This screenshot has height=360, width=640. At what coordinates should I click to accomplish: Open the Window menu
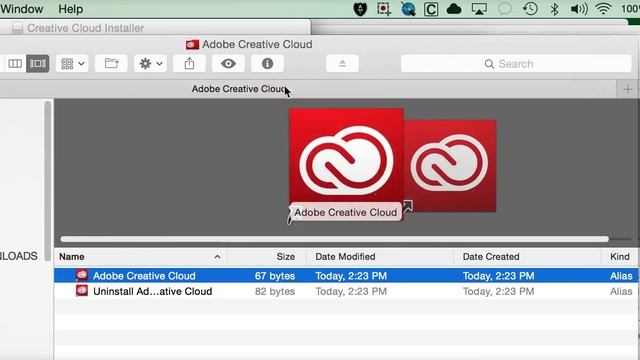(x=22, y=9)
